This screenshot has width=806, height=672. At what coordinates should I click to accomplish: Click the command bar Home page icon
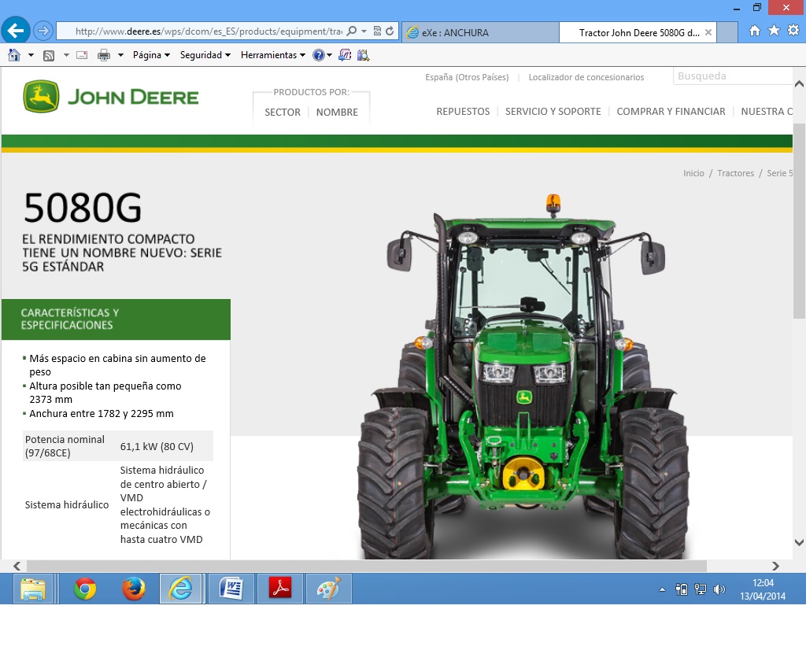tap(14, 55)
